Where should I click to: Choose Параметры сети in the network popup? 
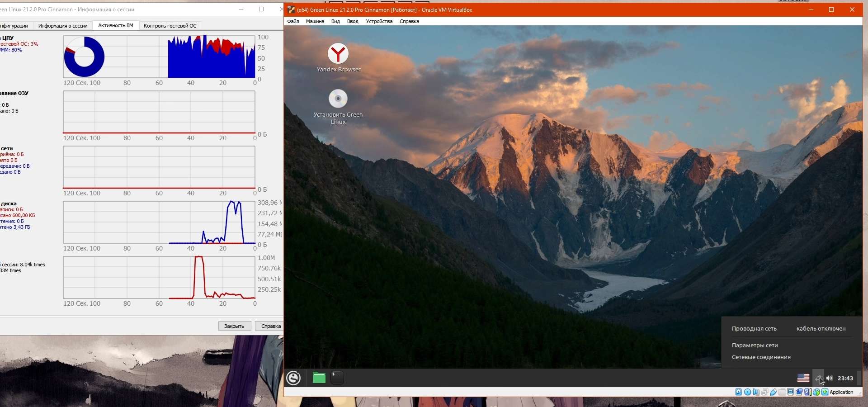coord(755,345)
